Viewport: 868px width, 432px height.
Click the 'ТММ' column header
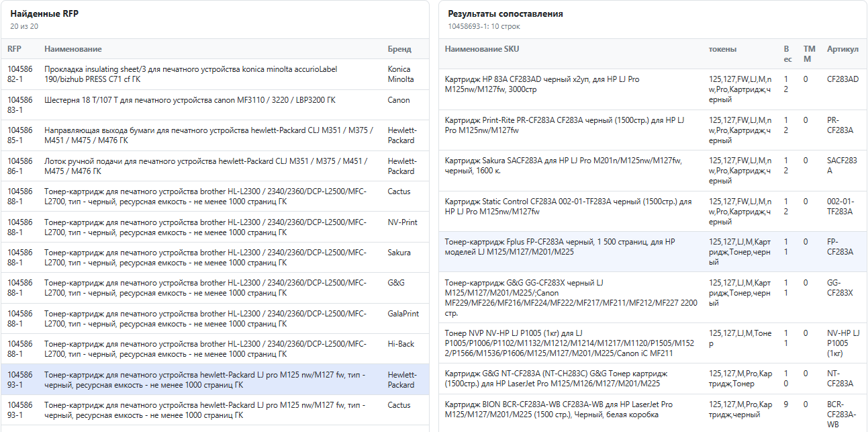point(809,54)
